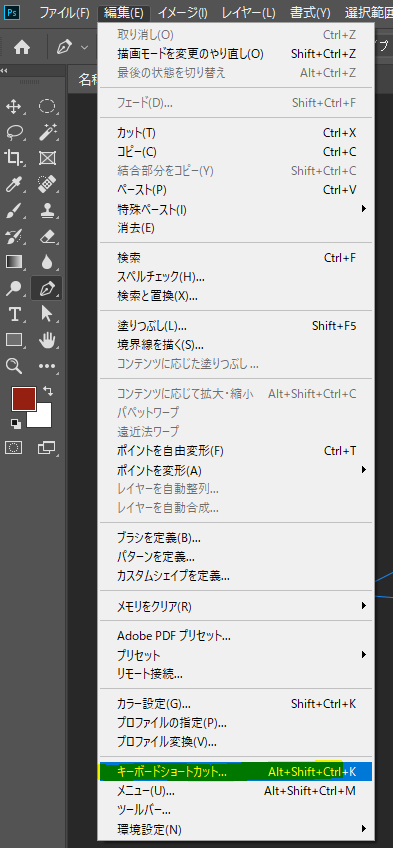
Task: Select the Rectangle shape tool
Action: point(14,340)
